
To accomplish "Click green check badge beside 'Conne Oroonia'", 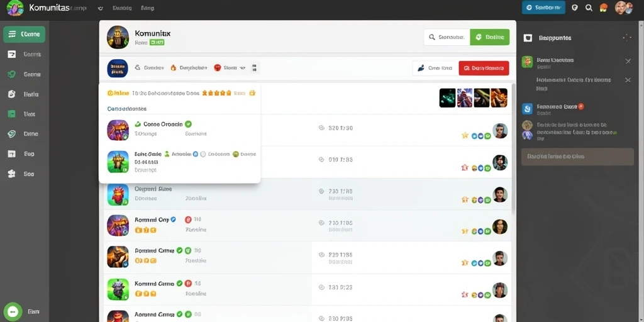I will [188, 124].
